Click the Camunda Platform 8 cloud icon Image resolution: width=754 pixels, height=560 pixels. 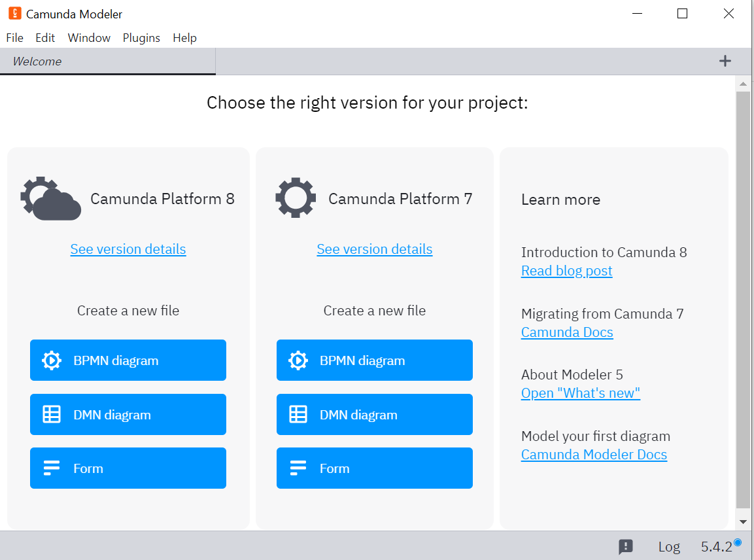[x=50, y=198]
